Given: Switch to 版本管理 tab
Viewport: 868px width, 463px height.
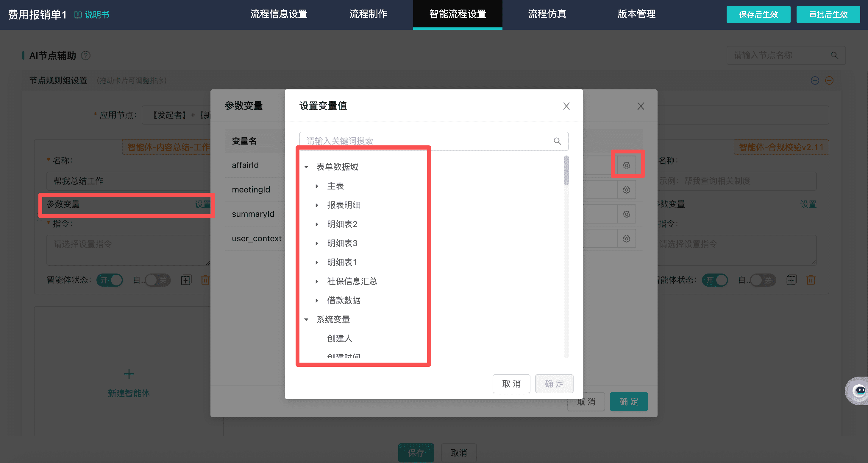Looking at the screenshot, I should click(x=636, y=14).
